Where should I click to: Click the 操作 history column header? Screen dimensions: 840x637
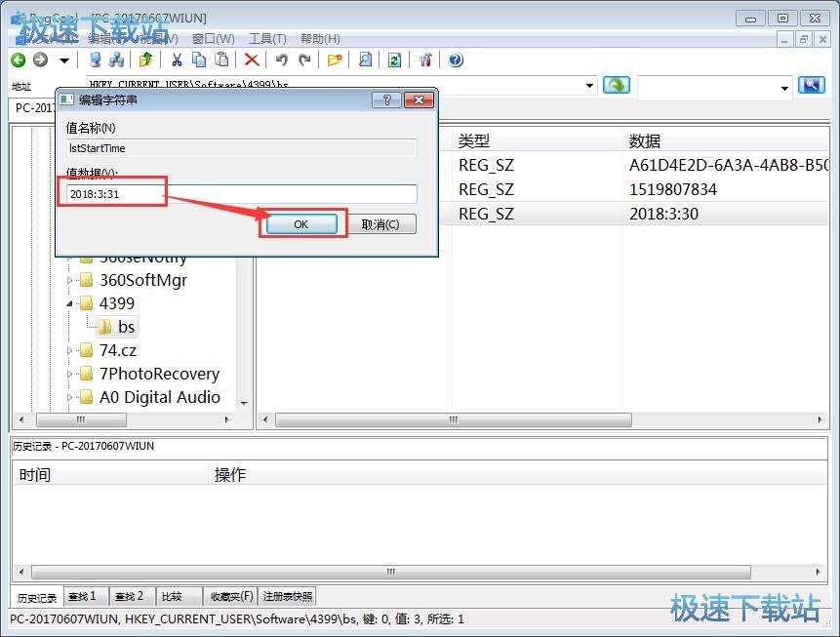coord(517,475)
